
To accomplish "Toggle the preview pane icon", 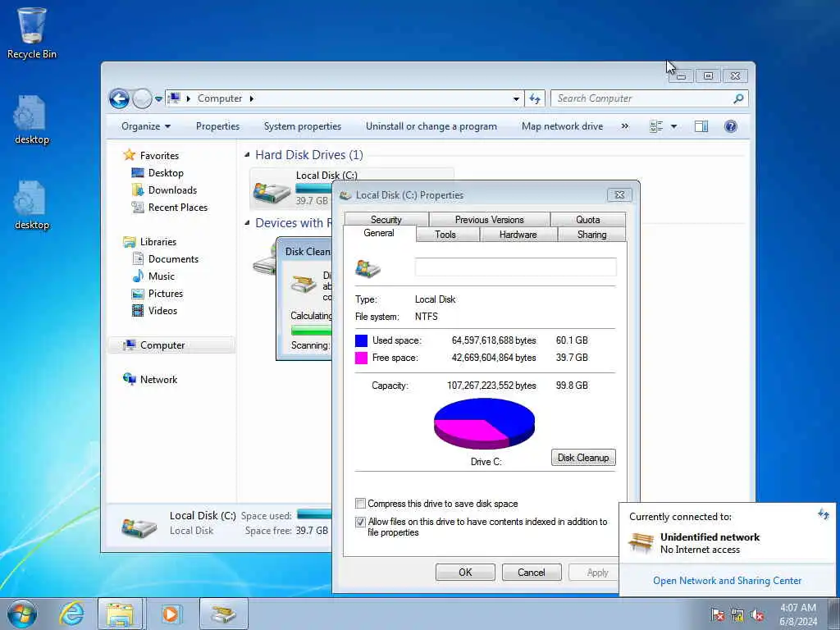I will (701, 126).
